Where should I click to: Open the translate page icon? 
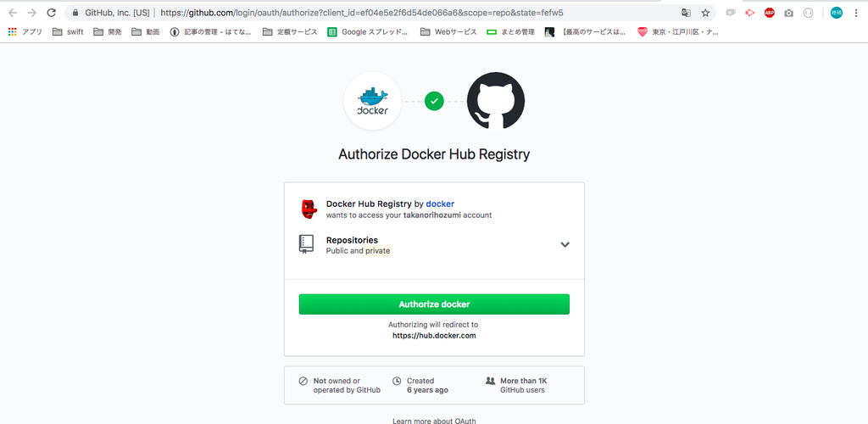point(686,12)
